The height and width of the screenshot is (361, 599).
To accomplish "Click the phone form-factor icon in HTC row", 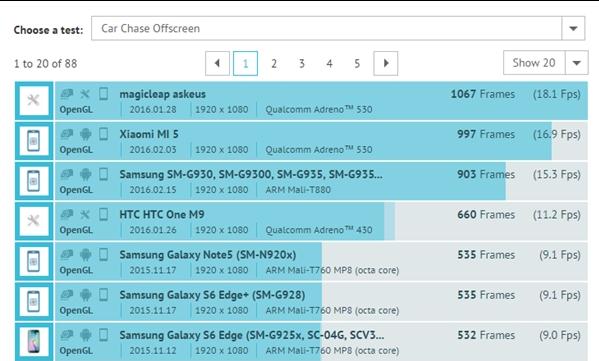I will tap(103, 214).
